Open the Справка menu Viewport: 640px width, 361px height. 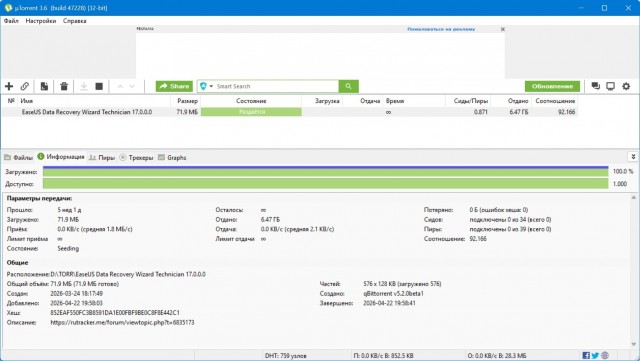point(75,21)
